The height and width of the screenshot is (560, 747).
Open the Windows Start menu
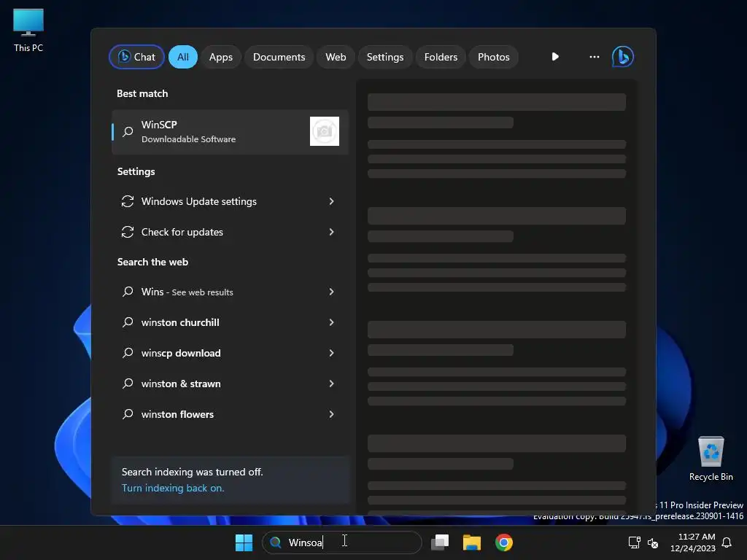244,542
